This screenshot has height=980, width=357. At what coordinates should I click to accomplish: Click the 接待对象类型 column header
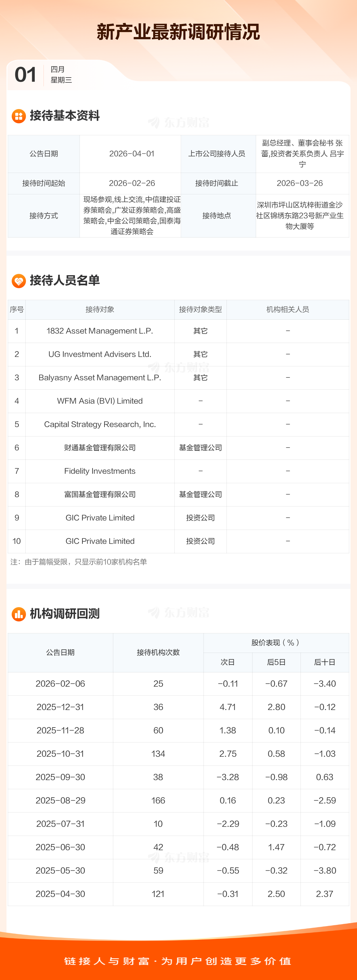[201, 309]
